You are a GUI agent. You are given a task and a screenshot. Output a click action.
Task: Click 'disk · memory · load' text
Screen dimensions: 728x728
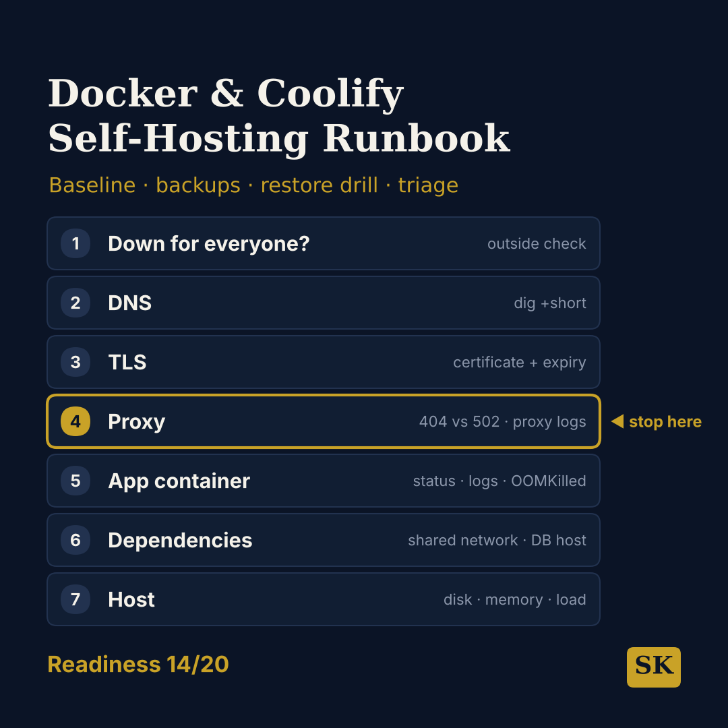pos(515,600)
